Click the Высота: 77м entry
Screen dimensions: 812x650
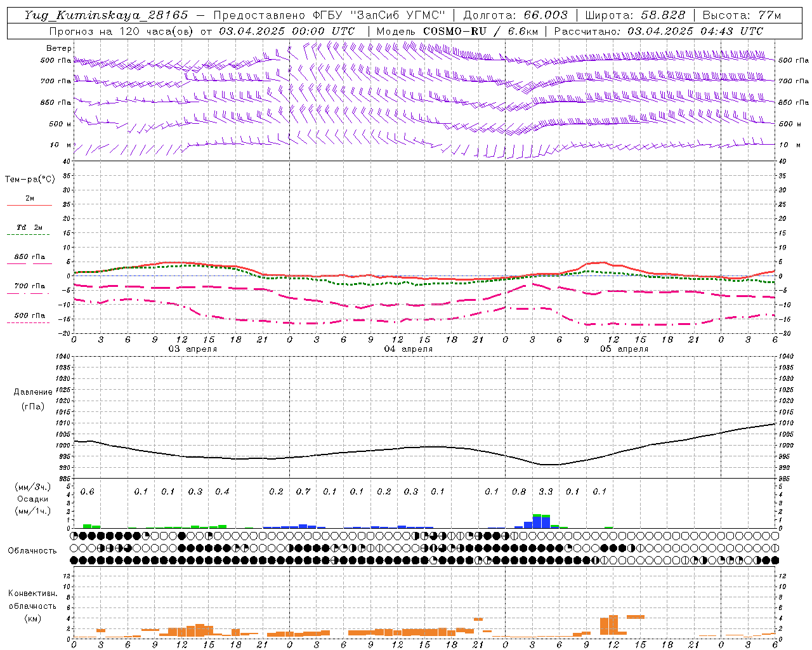742,15
